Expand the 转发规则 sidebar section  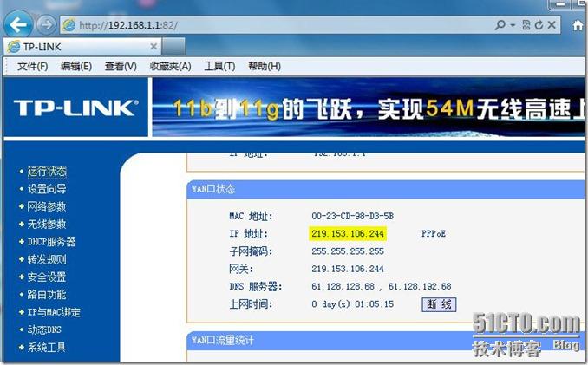tap(46, 259)
